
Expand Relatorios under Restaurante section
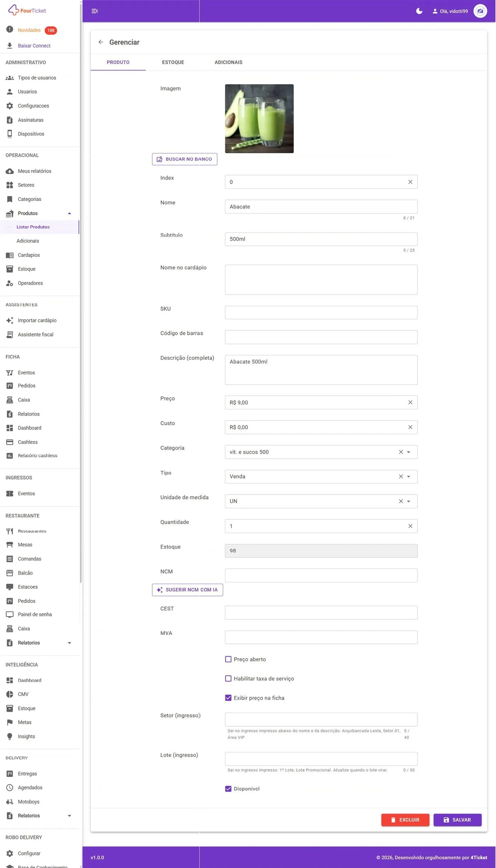(x=69, y=643)
